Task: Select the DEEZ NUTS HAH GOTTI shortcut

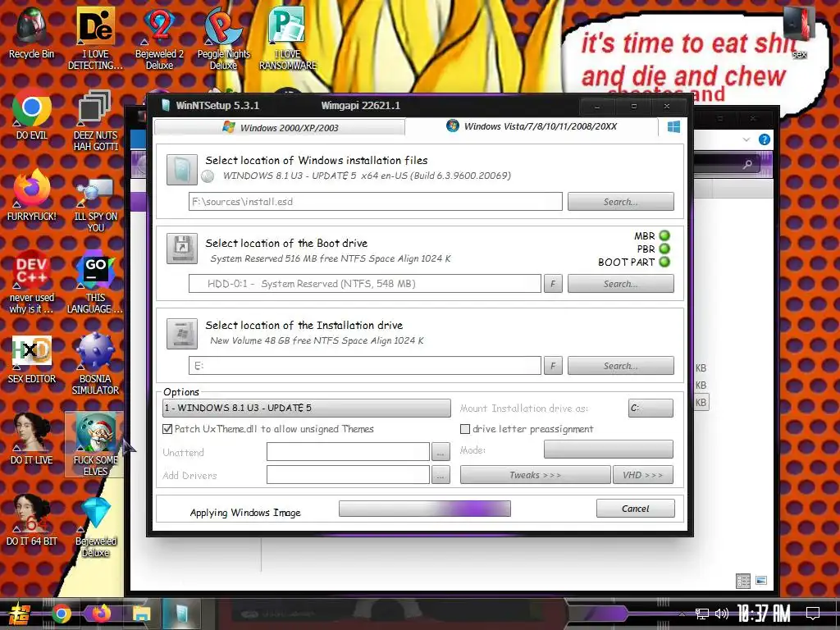Action: [95, 119]
